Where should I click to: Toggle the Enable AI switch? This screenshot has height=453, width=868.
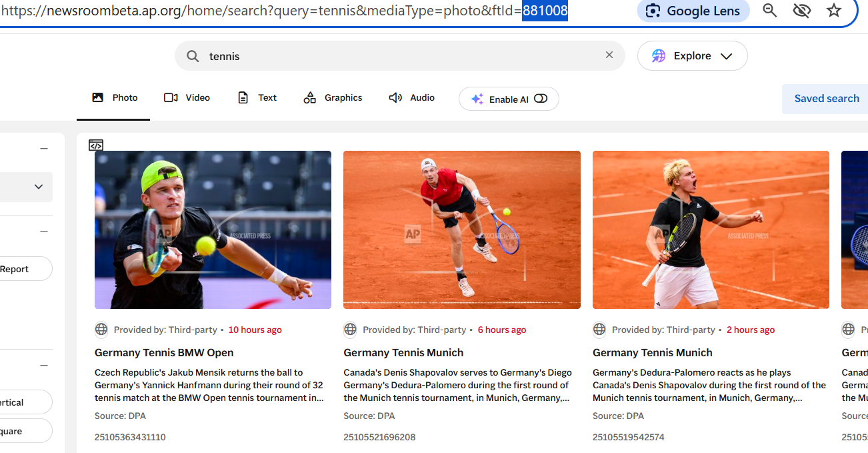coord(541,99)
